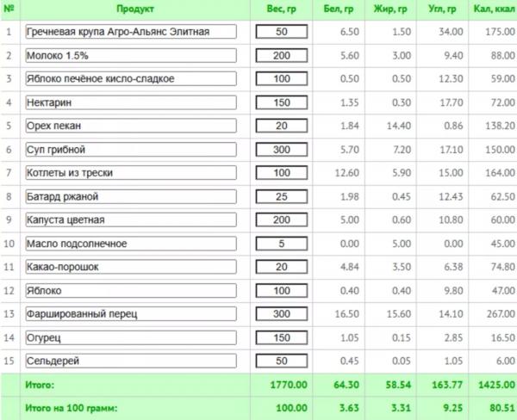The width and height of the screenshot is (517, 420).
Task: Click the Продукт column header
Action: pos(135,9)
